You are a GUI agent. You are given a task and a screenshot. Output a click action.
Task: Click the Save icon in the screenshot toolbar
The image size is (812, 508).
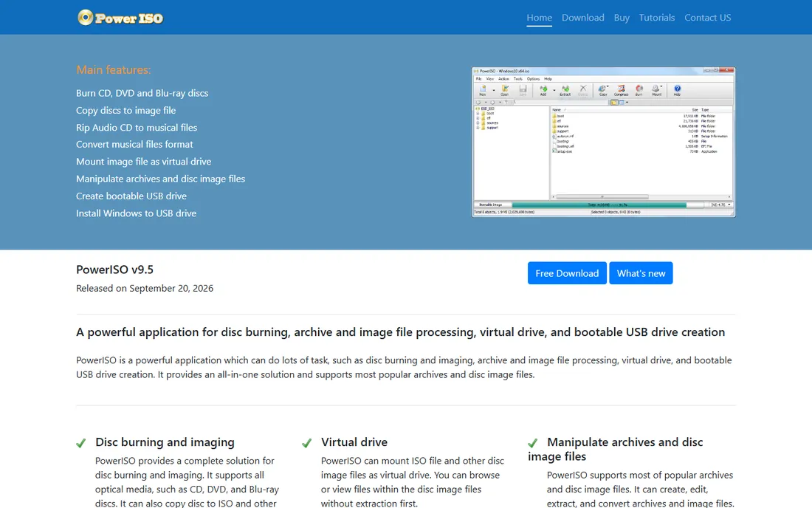[x=523, y=90]
